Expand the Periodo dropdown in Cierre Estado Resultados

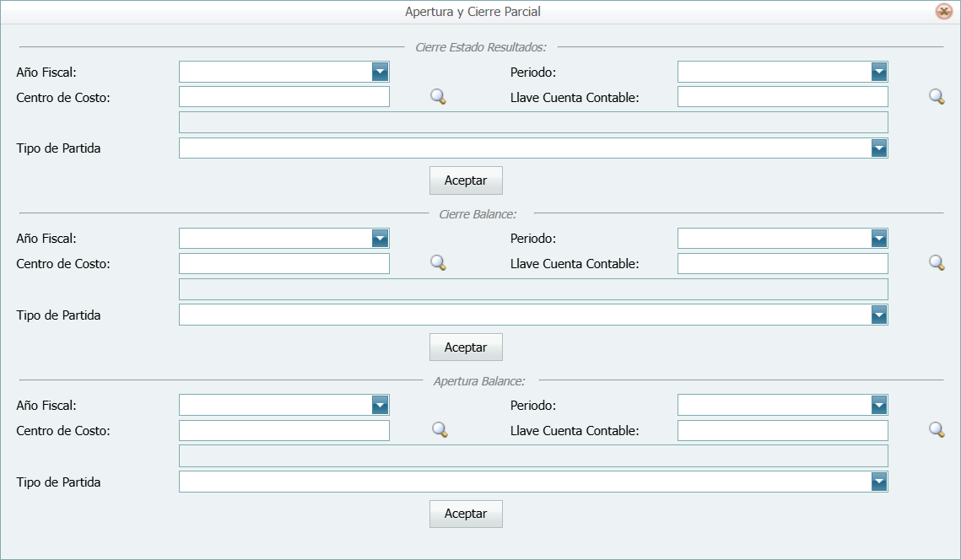[880, 72]
